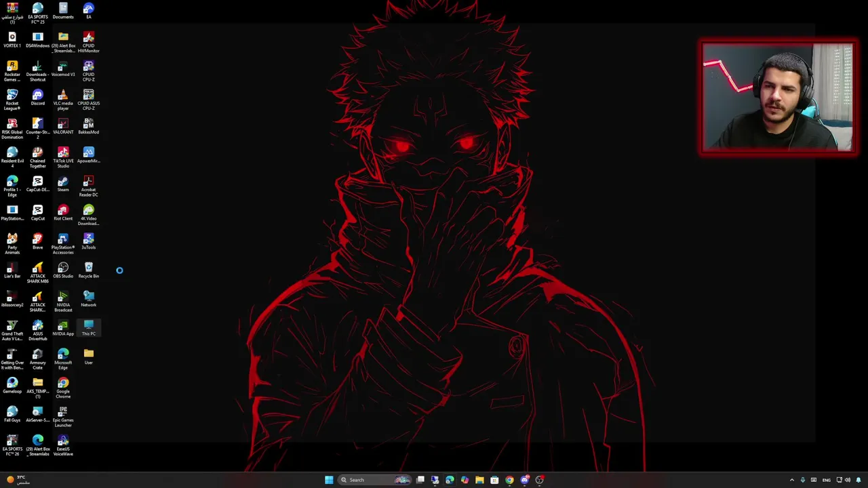Screen dimensions: 868x488
Task: Open PlayStation Accessories shortcut
Action: (x=63, y=244)
